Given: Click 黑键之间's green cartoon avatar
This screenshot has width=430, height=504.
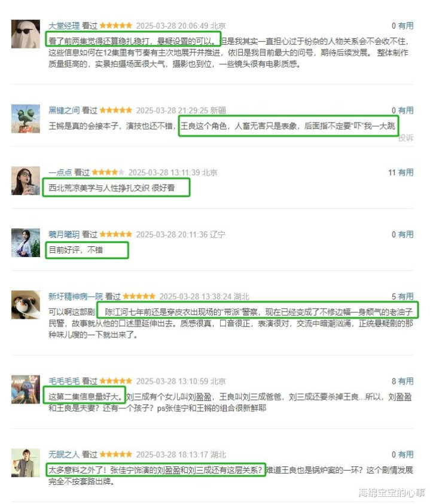Looking at the screenshot, I should pyautogui.click(x=26, y=118).
